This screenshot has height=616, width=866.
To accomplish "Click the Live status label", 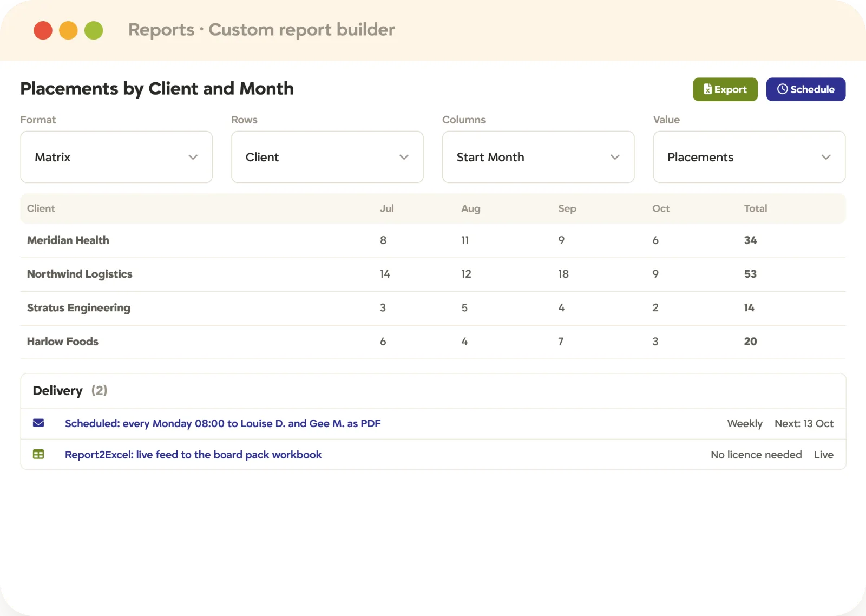I will click(x=824, y=455).
